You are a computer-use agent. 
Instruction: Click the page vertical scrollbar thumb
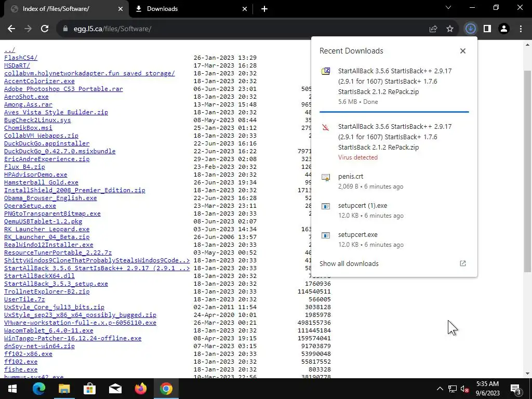pos(528,171)
